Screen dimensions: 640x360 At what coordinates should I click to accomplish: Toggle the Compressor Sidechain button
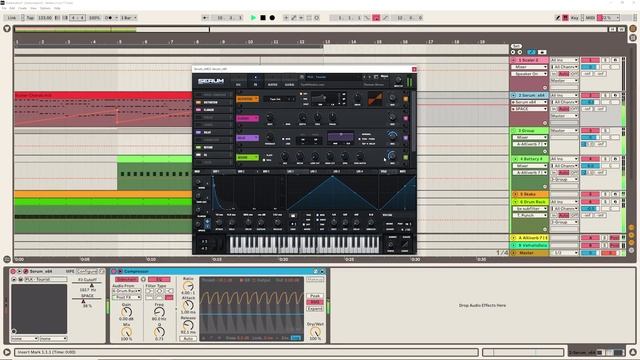(x=127, y=280)
